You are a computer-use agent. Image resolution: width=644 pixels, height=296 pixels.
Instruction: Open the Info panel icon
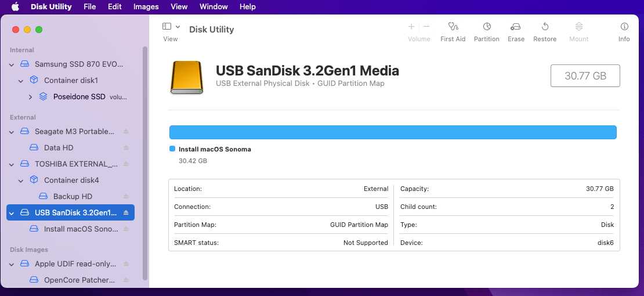coord(624,32)
